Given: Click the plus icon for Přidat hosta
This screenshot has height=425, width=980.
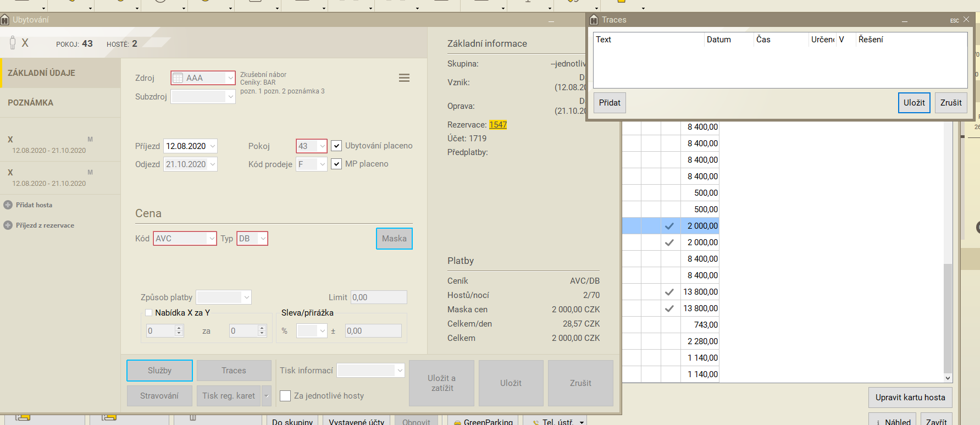Looking at the screenshot, I should tap(8, 205).
